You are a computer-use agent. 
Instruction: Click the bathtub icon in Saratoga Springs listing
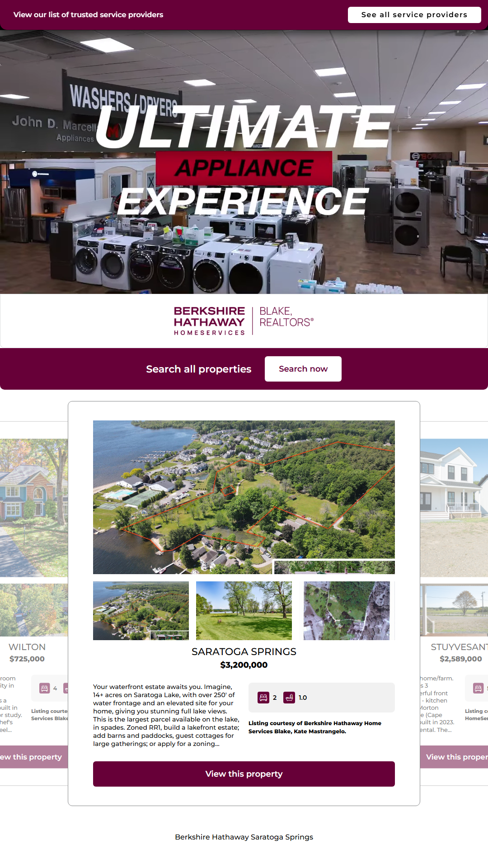coord(289,698)
